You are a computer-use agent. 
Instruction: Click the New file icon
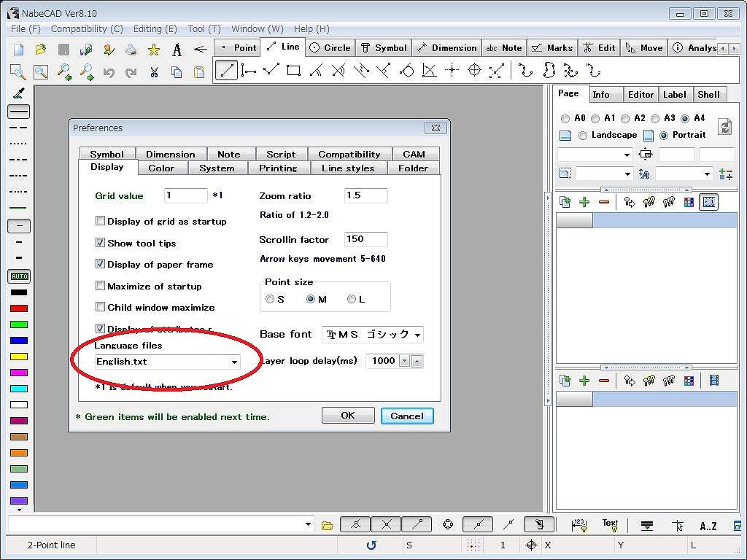click(18, 49)
